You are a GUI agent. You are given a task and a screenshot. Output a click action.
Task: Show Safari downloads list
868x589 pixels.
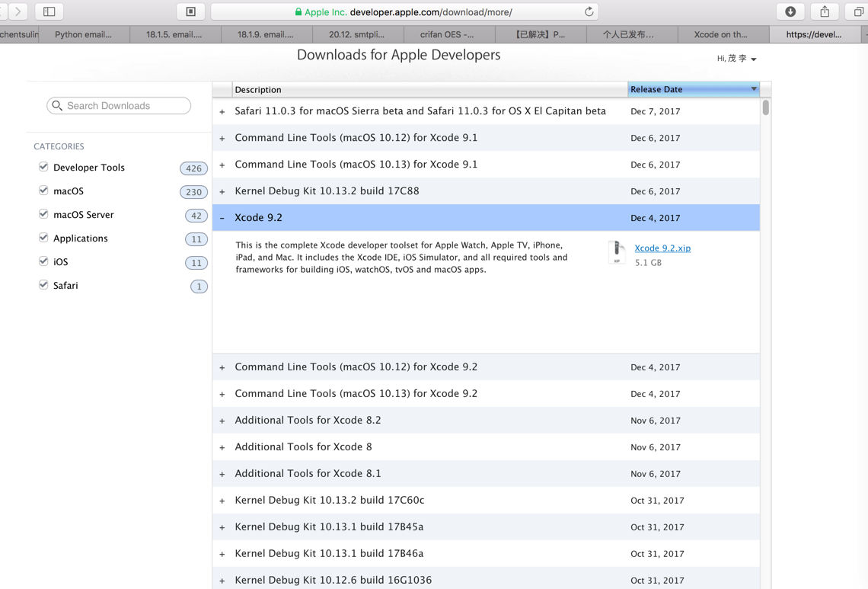coord(790,11)
